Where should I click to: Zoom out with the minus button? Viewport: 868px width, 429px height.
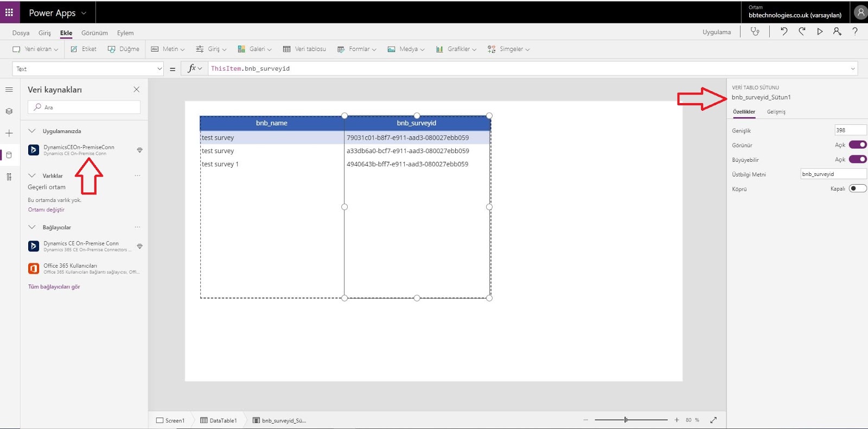tap(585, 420)
